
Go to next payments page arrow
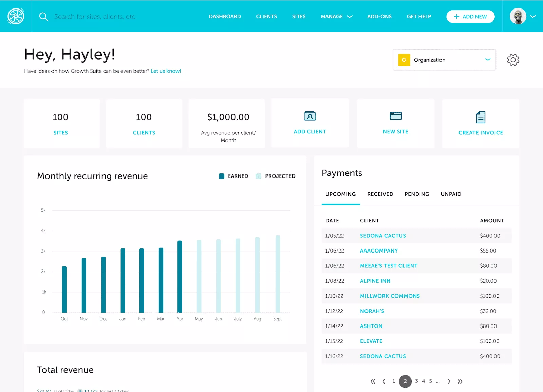point(449,381)
